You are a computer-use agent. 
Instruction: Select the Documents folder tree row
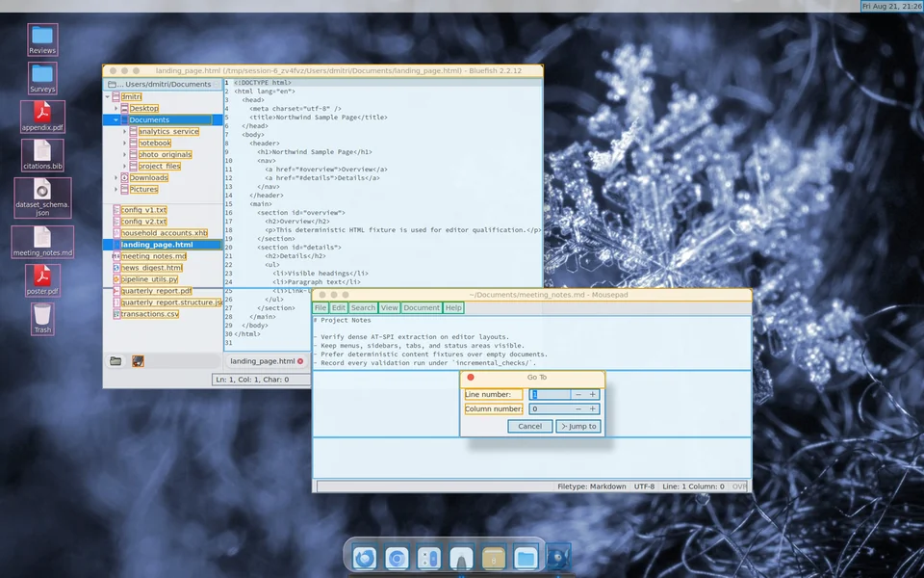point(164,119)
